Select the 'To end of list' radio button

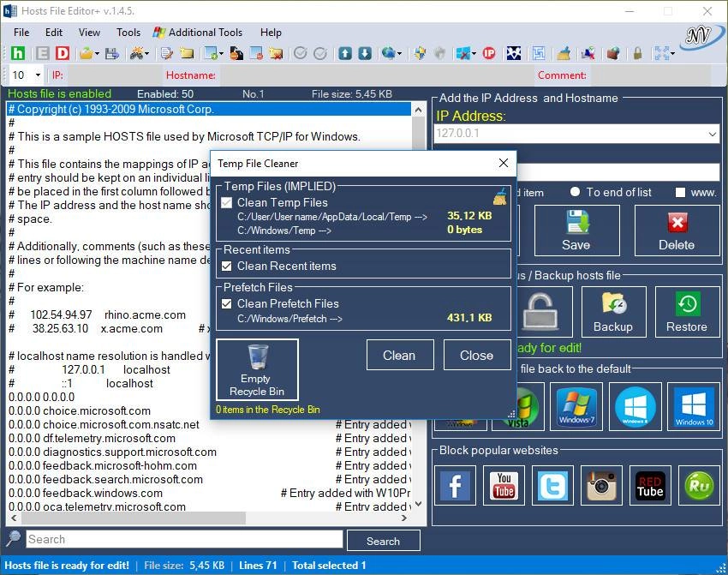(575, 192)
